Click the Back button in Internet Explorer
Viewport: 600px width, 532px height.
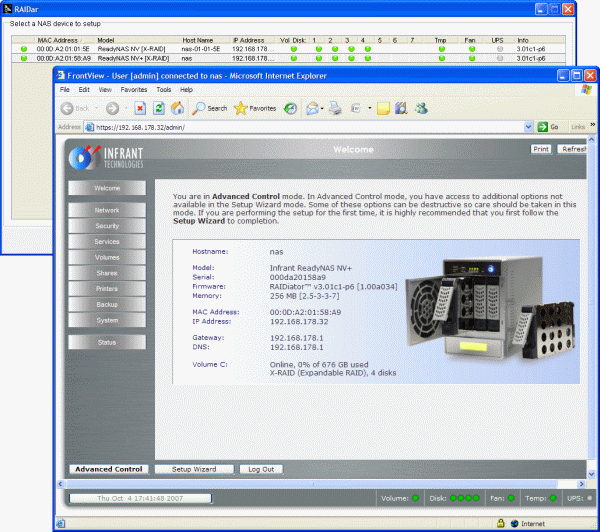75,109
